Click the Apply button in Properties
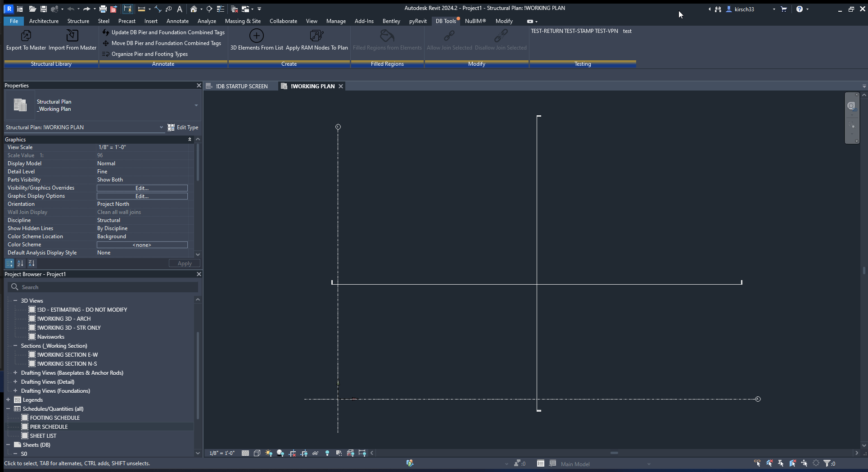 (x=184, y=263)
